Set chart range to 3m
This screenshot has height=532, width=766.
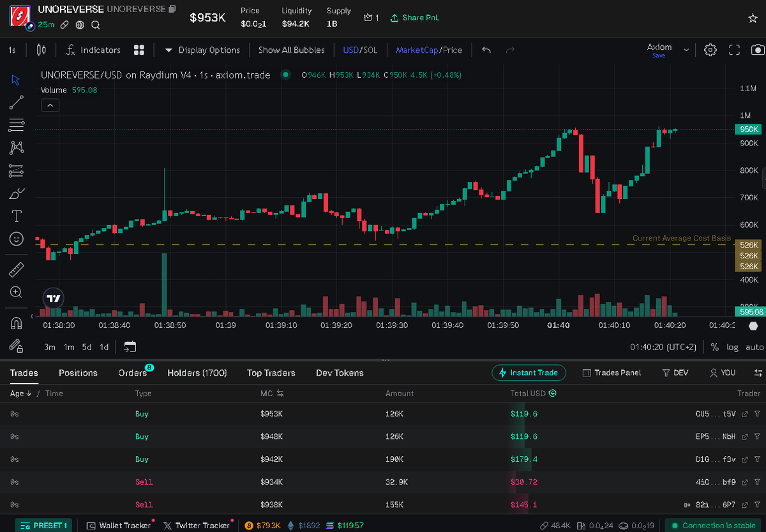click(50, 347)
